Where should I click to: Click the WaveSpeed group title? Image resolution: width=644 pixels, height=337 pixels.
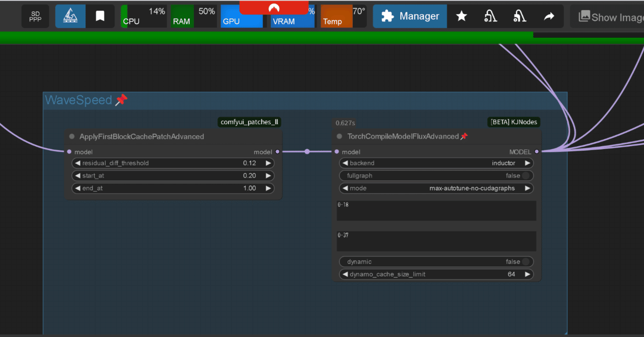[x=79, y=100]
